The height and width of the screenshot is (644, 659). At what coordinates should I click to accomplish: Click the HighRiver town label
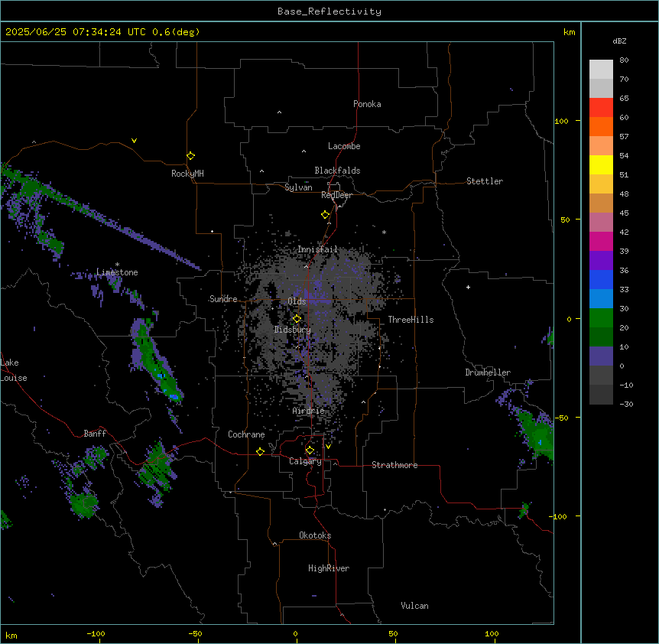[x=329, y=568]
